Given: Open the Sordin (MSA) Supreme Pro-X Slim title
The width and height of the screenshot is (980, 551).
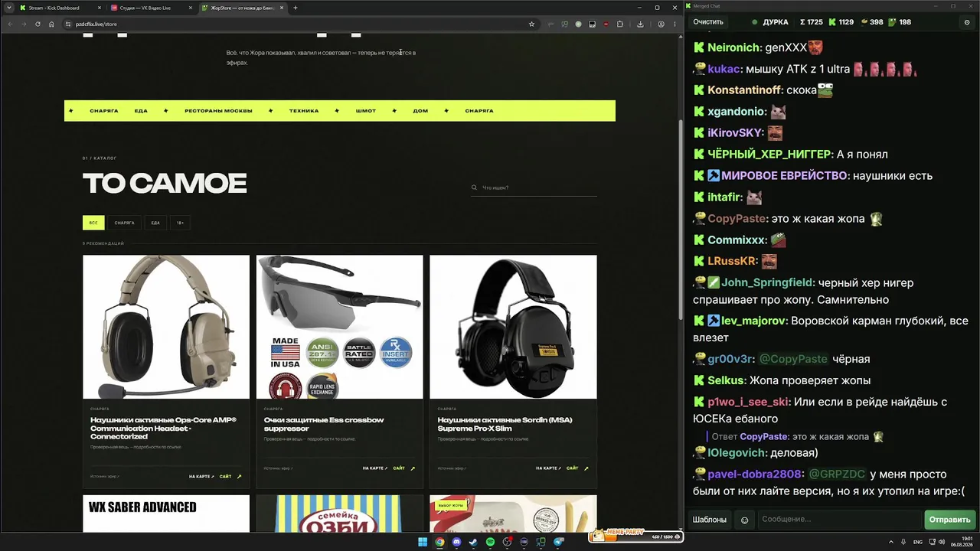Looking at the screenshot, I should (x=505, y=424).
